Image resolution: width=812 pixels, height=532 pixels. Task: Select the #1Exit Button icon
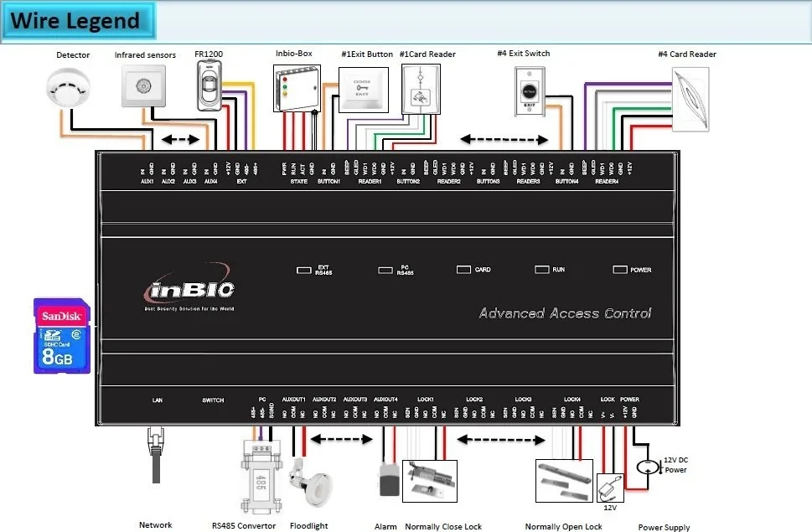tap(362, 90)
